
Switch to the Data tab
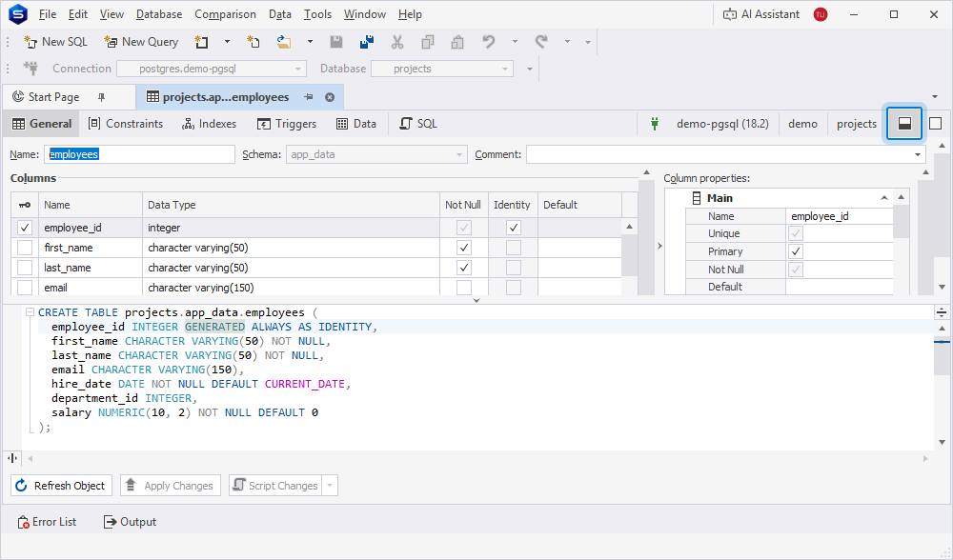(356, 124)
